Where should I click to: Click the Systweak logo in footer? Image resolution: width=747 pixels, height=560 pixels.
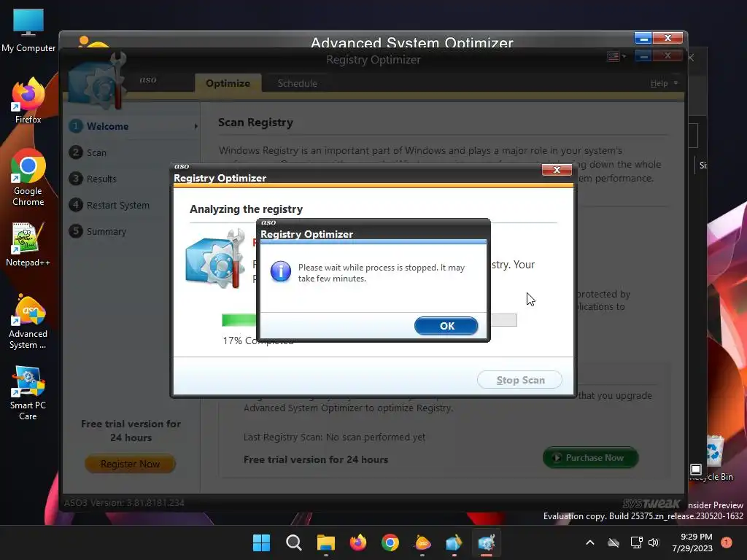coord(651,504)
